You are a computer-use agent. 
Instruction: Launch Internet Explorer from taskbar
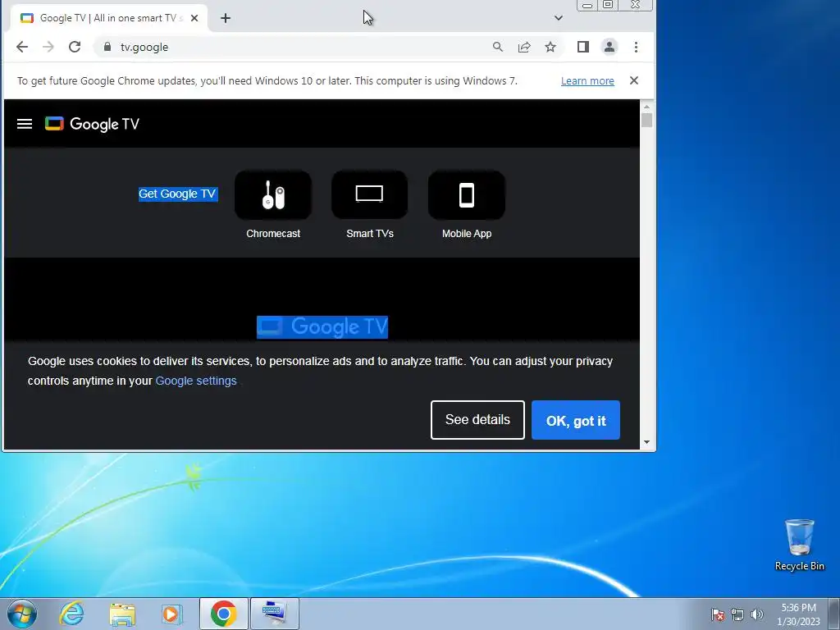click(71, 614)
